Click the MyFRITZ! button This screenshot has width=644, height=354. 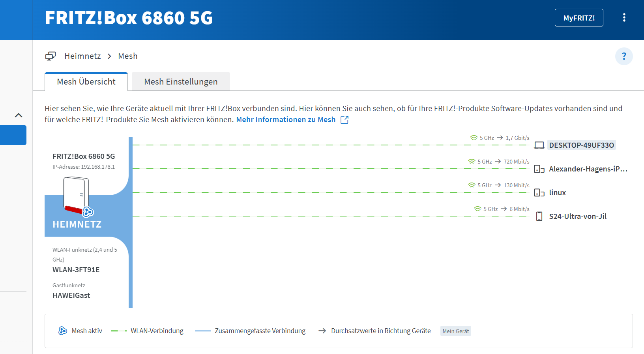point(579,18)
